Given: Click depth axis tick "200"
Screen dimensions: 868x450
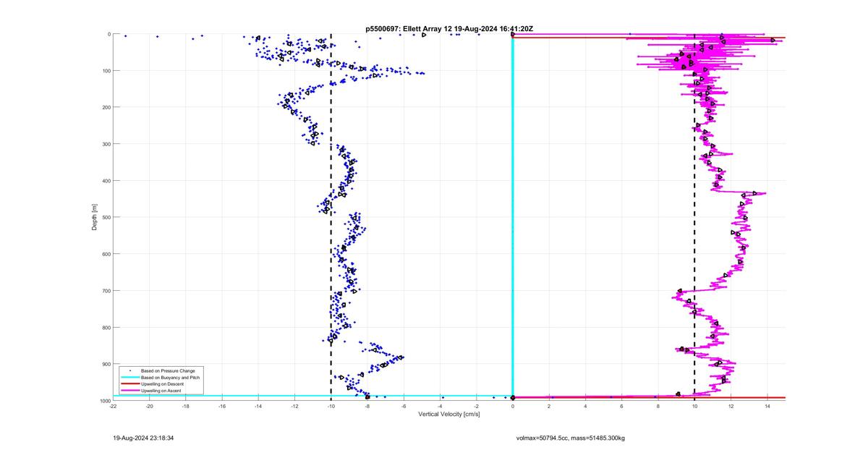Looking at the screenshot, I should click(106, 108).
